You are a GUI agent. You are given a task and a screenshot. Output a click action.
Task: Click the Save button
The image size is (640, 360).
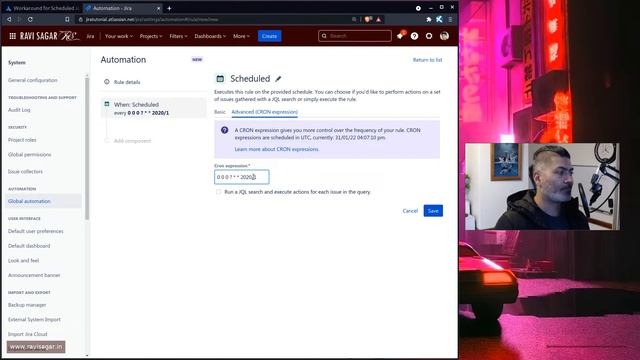[433, 211]
